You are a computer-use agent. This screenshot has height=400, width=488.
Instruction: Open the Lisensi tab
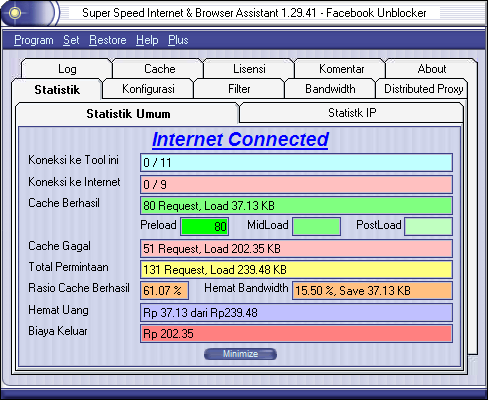point(249,69)
